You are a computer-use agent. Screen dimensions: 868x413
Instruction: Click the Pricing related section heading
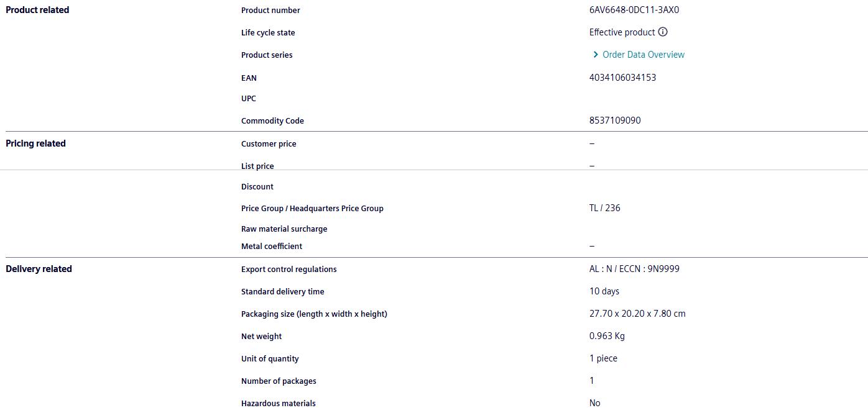point(35,143)
